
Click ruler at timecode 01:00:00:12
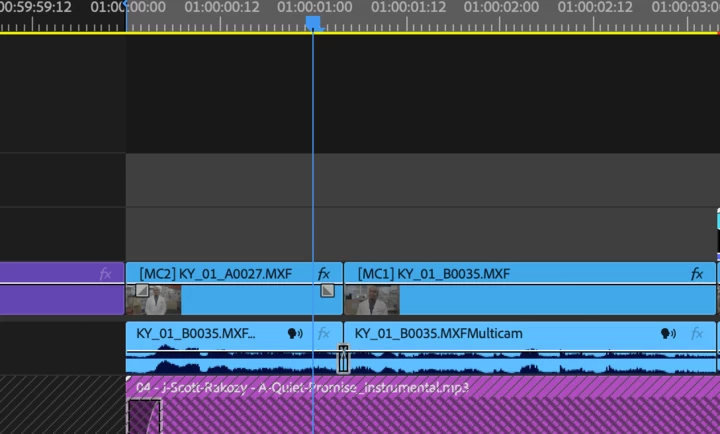(221, 7)
